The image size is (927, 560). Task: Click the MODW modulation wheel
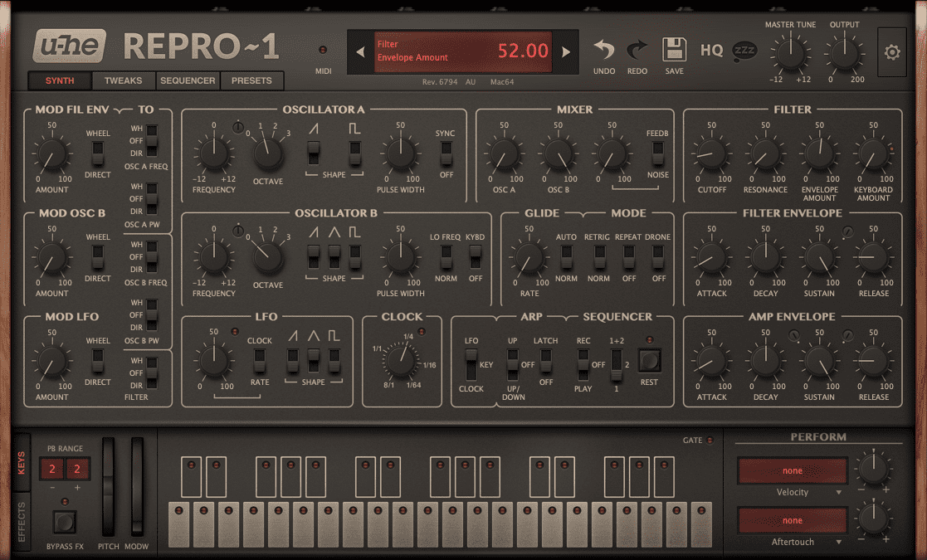click(x=137, y=487)
